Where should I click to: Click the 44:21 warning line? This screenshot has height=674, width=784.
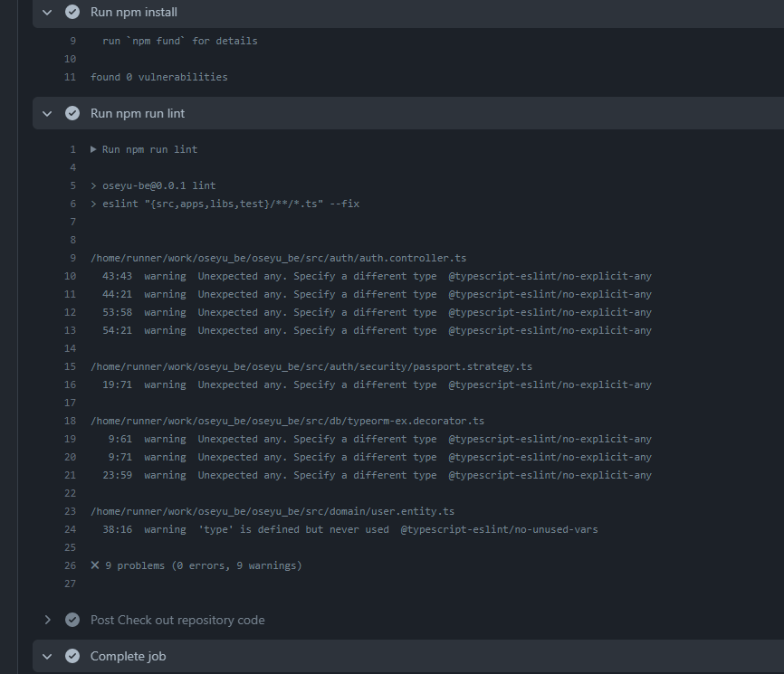[x=377, y=294]
